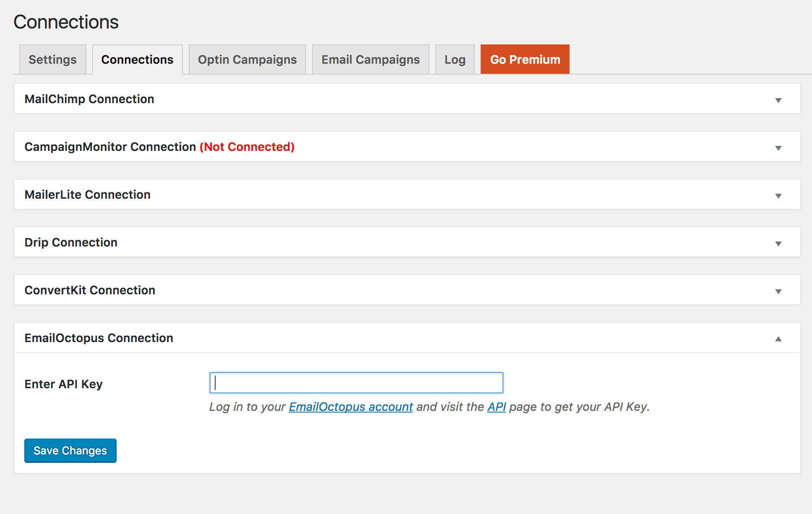The height and width of the screenshot is (514, 812).
Task: Expand CampaignMonitor Connection arrow
Action: click(778, 148)
